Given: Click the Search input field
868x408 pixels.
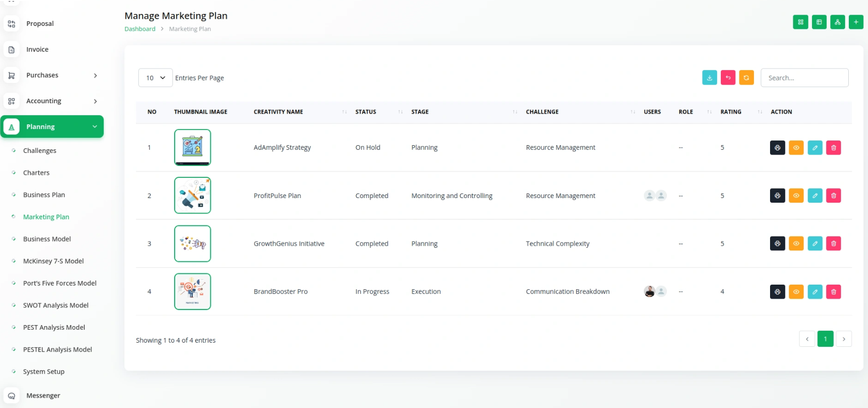Looking at the screenshot, I should click(804, 78).
